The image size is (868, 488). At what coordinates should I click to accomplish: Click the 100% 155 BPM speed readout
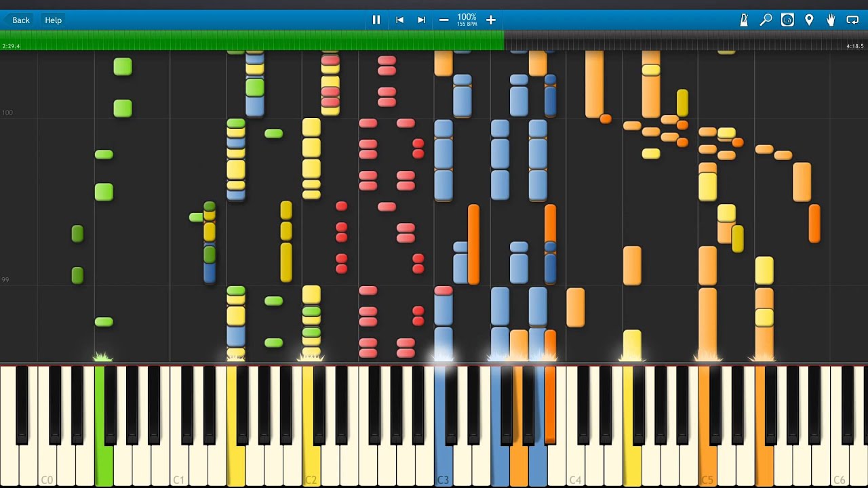(x=467, y=20)
